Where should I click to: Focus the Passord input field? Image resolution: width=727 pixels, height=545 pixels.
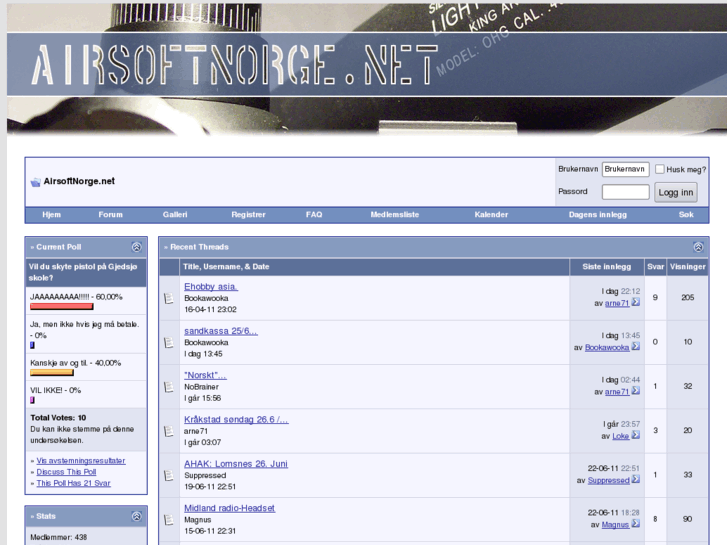tap(625, 192)
